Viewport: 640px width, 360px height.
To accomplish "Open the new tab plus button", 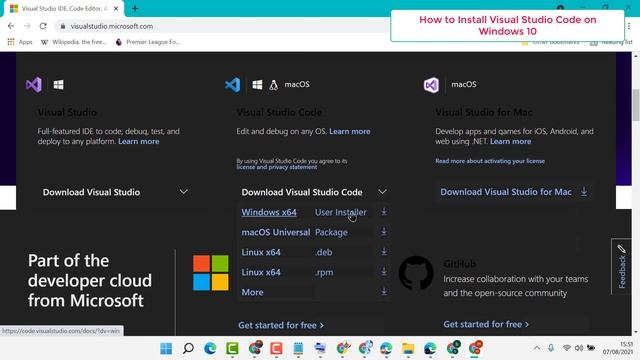I will coord(135,8).
